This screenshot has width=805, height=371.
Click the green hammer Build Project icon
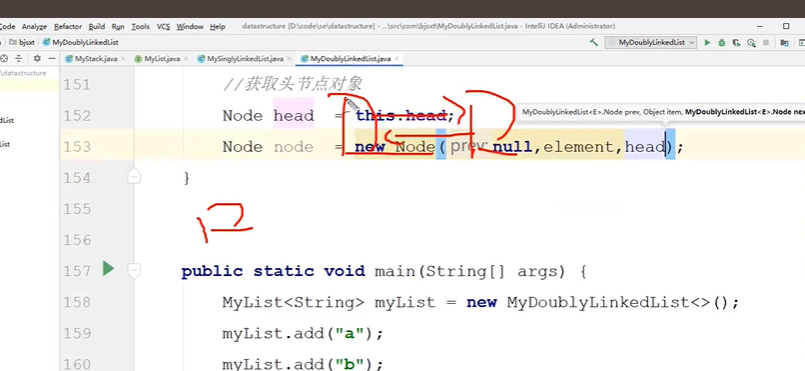click(593, 43)
